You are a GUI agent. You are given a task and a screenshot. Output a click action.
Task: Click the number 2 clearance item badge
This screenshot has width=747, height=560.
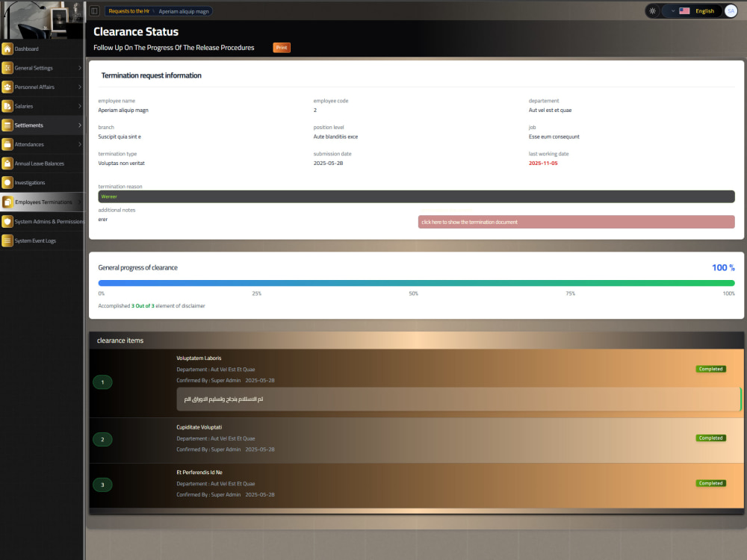(x=102, y=440)
